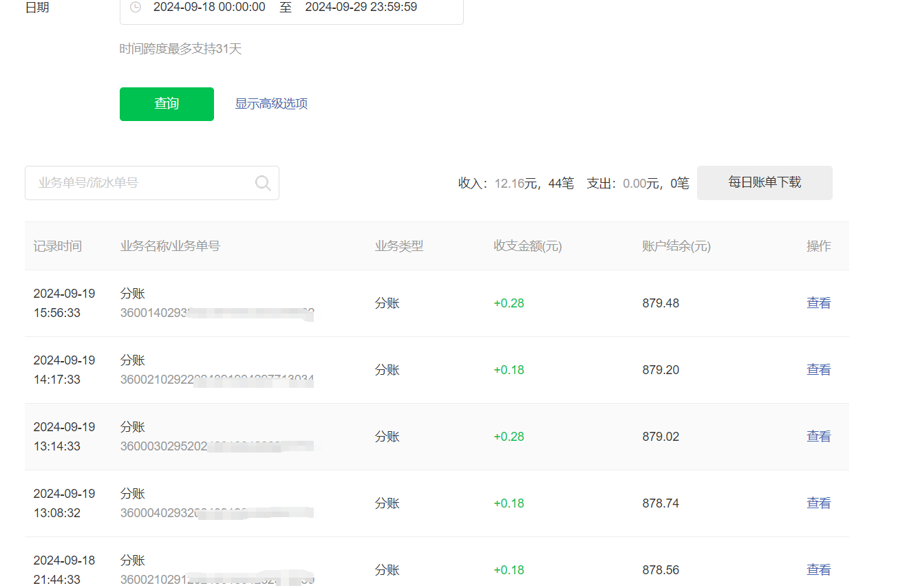Click the +0.18 amount at 21:44:33

pos(509,570)
